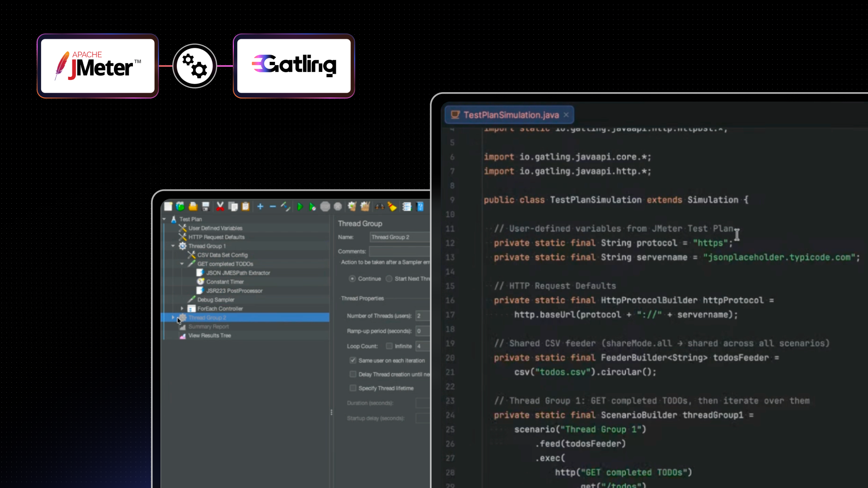
Task: Click the Cut scissors toolbar icon
Action: pos(220,206)
